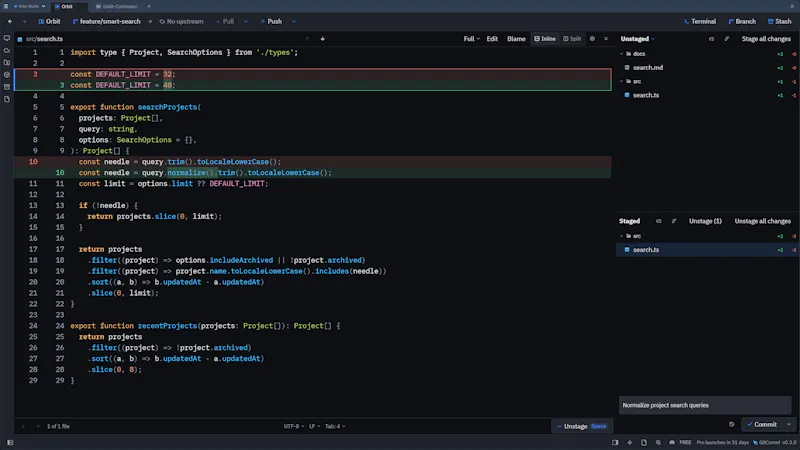Click 'Pro launches in 31 days' status text
Viewport: 800px width, 450px height.
(x=722, y=442)
